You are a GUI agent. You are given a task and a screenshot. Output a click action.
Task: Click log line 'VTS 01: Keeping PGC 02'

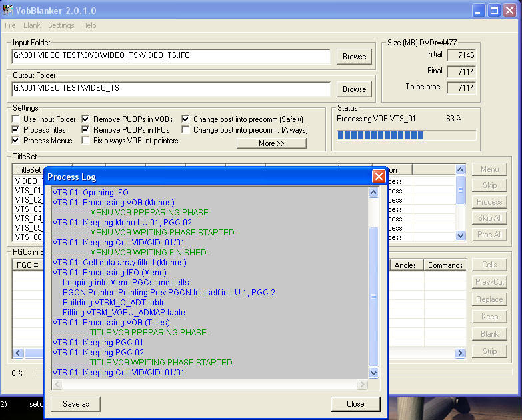[98, 352]
